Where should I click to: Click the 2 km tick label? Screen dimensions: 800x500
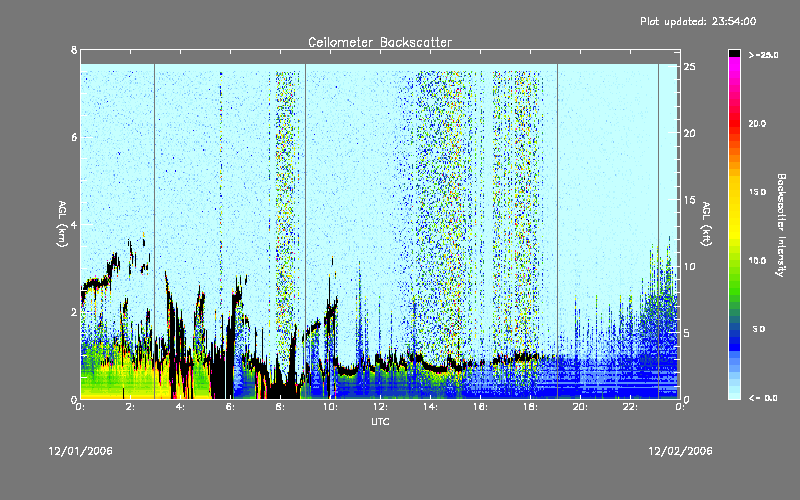tap(74, 312)
